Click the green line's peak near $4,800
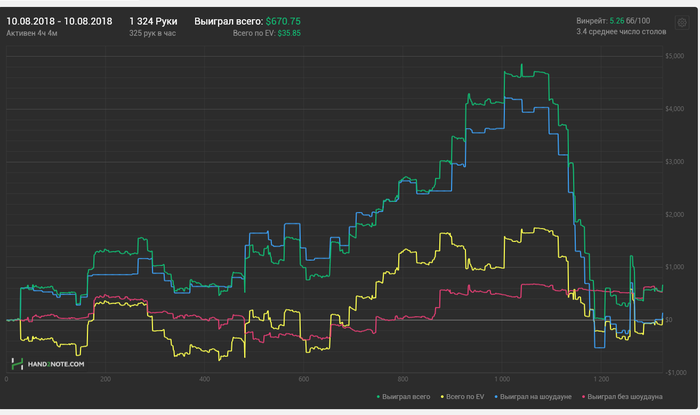Viewport: 700px width, 415px height. (x=521, y=65)
